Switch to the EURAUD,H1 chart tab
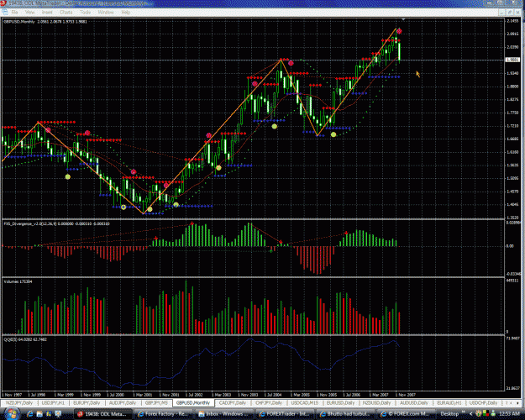525x420 pixels. pyautogui.click(x=449, y=402)
